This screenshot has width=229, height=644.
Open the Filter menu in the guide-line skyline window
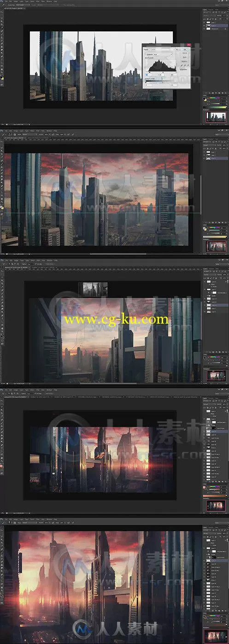(37, 131)
